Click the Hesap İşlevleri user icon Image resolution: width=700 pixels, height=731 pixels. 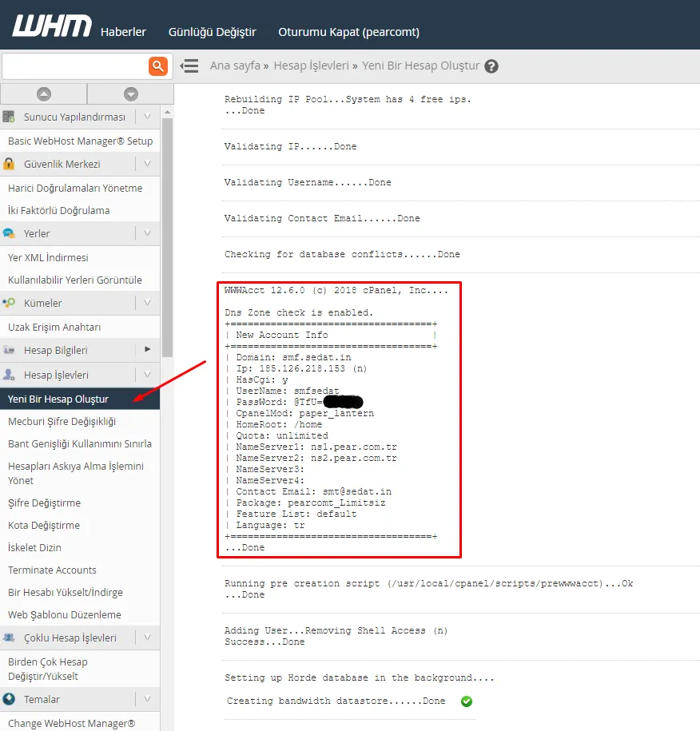click(x=9, y=375)
